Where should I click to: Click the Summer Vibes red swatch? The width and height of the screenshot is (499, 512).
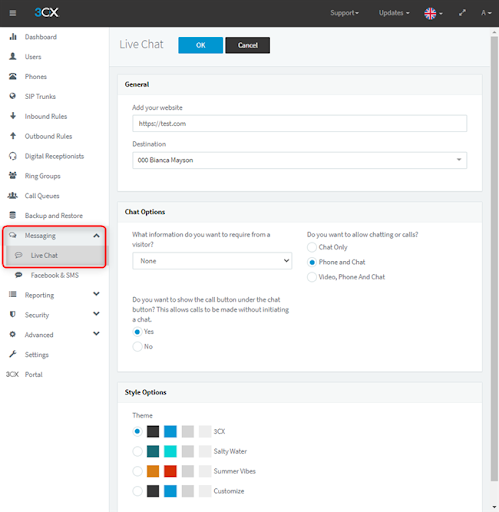170,471
